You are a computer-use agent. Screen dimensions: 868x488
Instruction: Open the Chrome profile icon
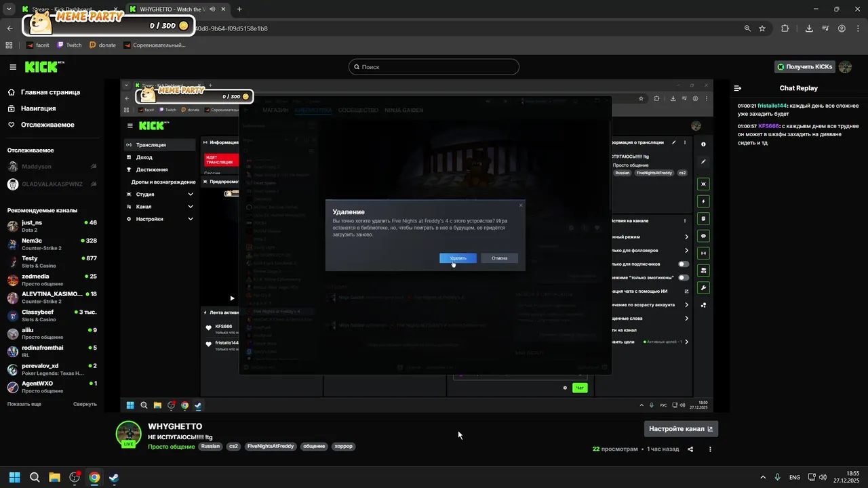pyautogui.click(x=842, y=28)
